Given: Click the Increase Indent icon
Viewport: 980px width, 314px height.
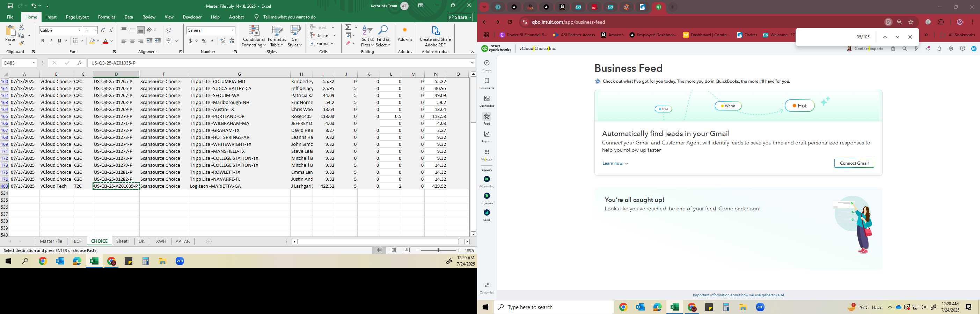Looking at the screenshot, I should 158,41.
